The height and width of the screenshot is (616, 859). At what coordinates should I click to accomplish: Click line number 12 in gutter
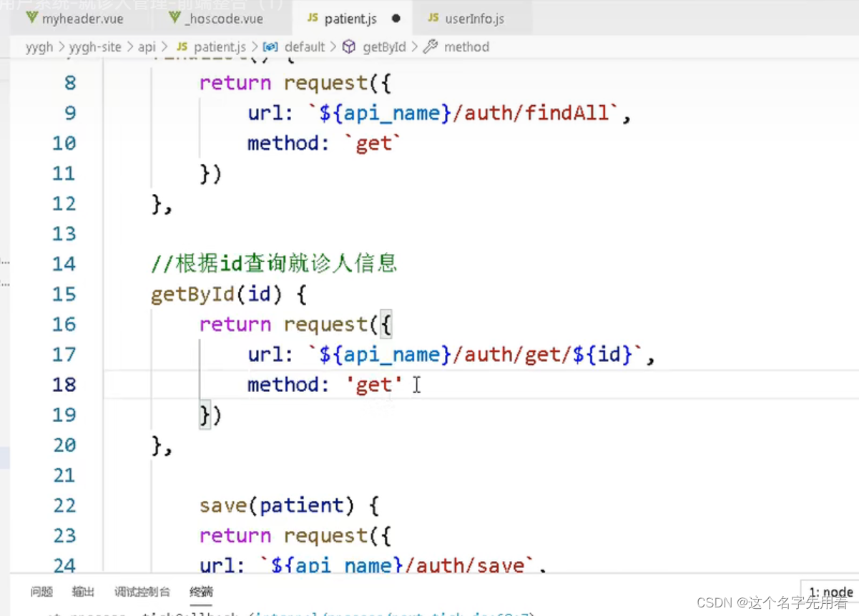64,204
